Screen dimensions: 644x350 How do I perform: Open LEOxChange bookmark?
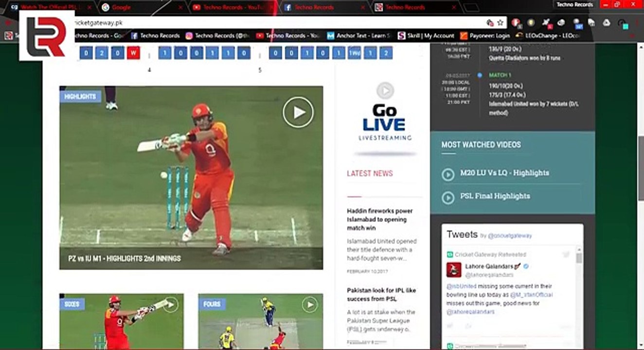pos(548,35)
